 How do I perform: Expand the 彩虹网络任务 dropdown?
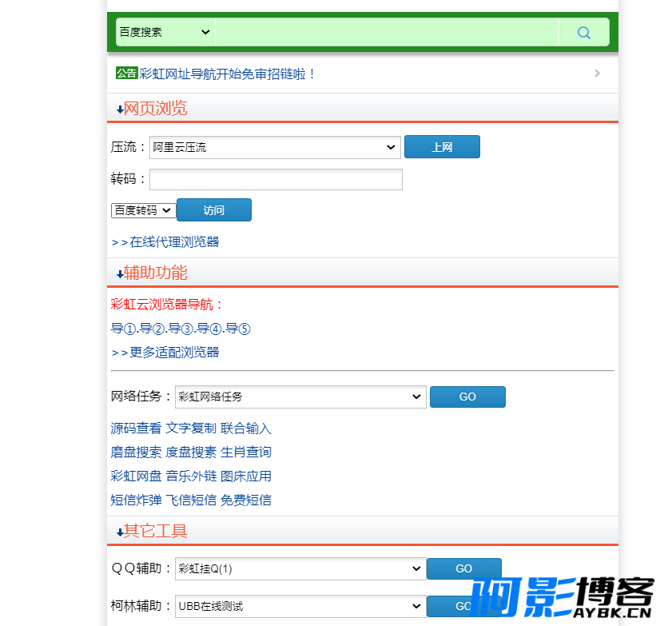point(300,397)
